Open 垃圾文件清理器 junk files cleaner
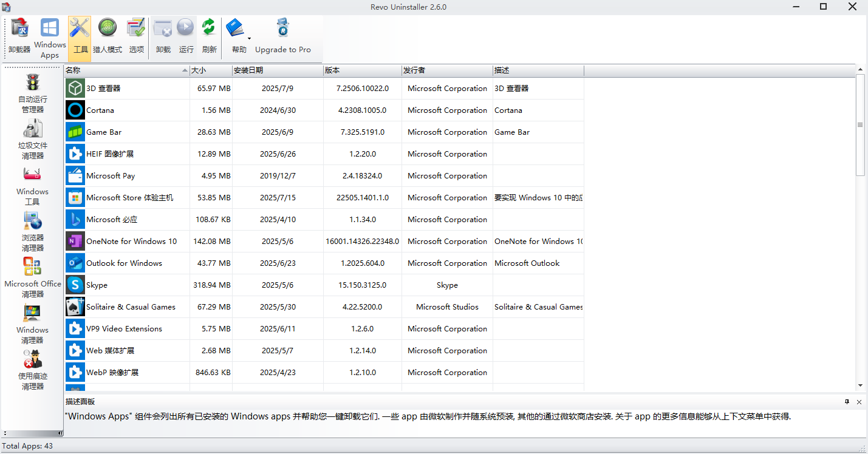Viewport: 868px width, 454px height. (x=33, y=139)
